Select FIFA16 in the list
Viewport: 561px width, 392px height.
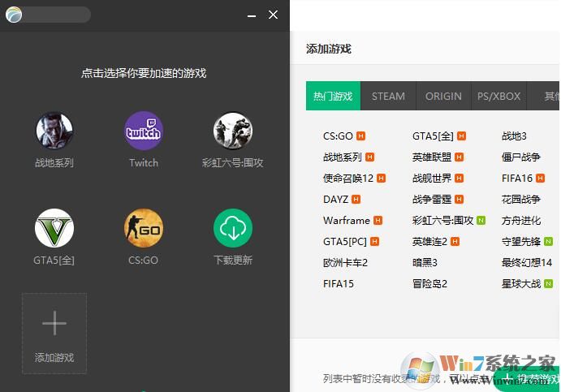517,178
